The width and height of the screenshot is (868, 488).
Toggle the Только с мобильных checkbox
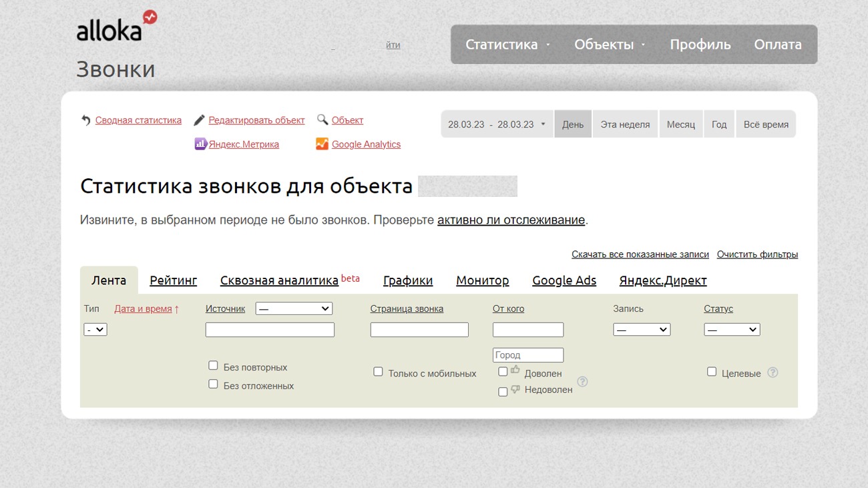tap(378, 372)
